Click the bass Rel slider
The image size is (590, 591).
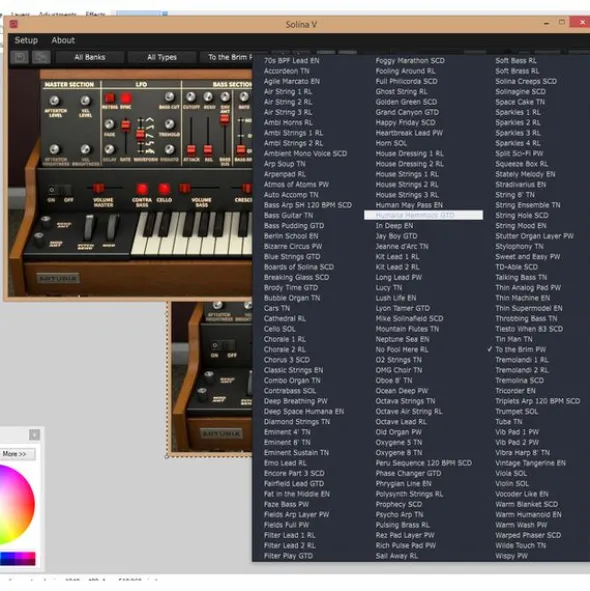[x=208, y=150]
